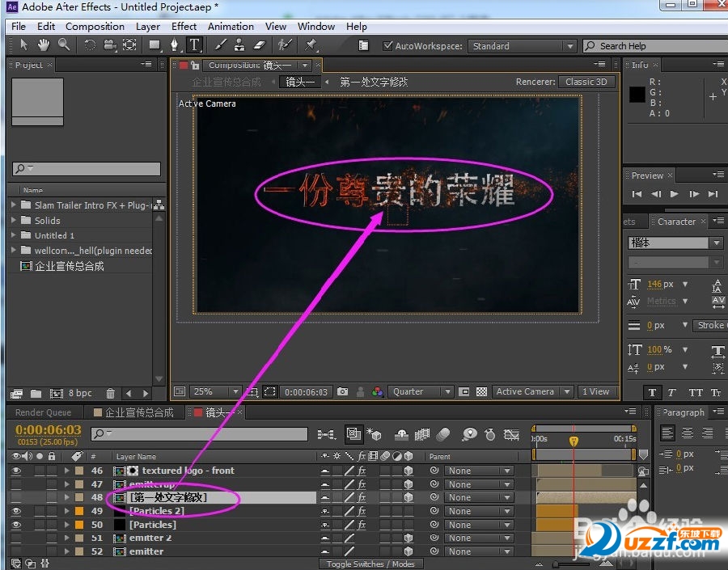Click the timeline current time indicator
Image resolution: width=728 pixels, height=570 pixels.
[574, 441]
